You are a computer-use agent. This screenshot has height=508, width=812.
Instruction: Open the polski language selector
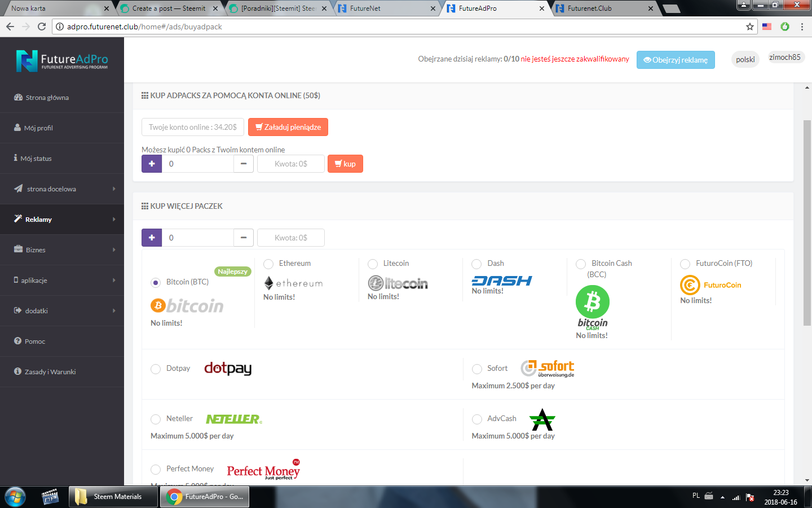[x=745, y=59]
